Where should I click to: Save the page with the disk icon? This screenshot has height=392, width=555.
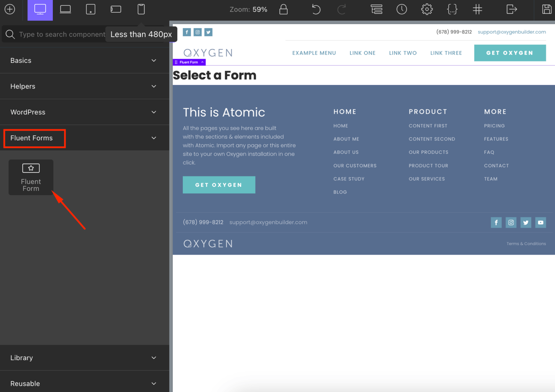546,9
